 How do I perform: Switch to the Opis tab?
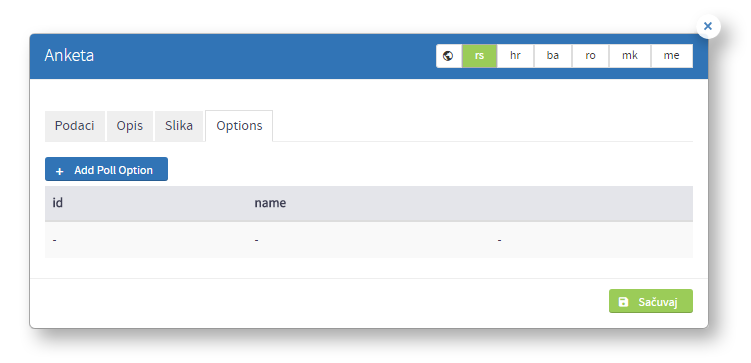pyautogui.click(x=130, y=126)
